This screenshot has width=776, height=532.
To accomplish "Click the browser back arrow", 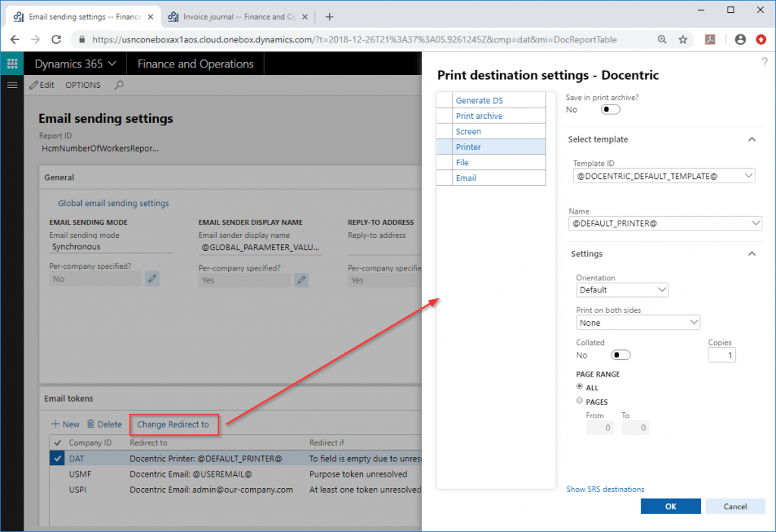I will click(x=15, y=39).
